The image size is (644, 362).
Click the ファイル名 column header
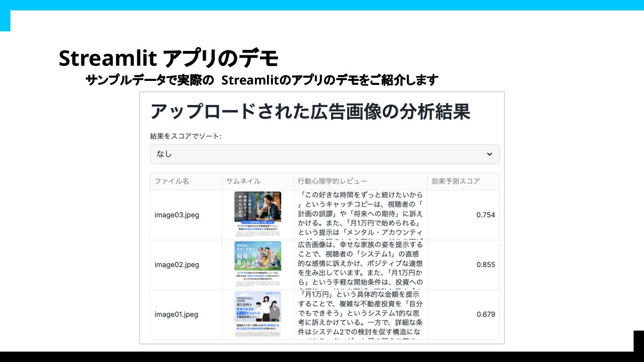pos(186,181)
